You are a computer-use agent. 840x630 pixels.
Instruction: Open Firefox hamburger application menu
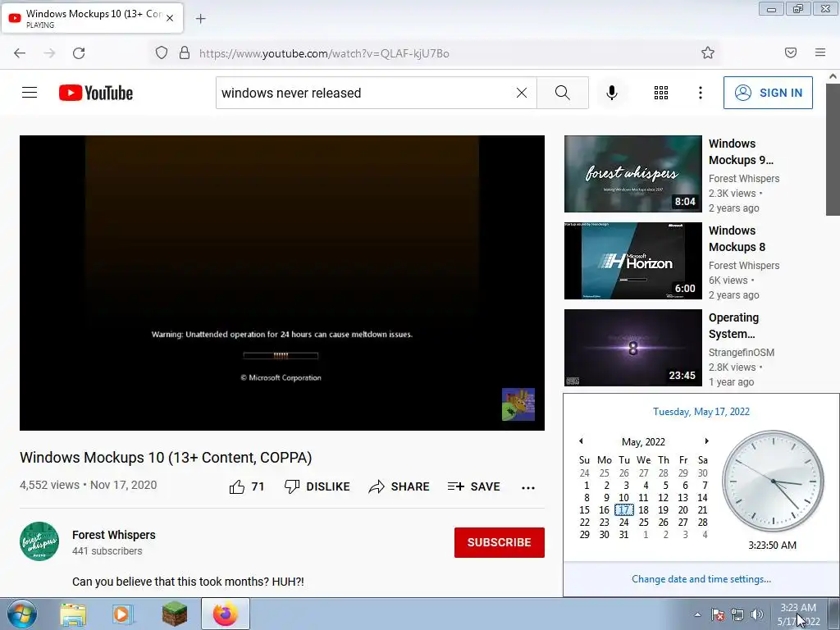tap(820, 52)
